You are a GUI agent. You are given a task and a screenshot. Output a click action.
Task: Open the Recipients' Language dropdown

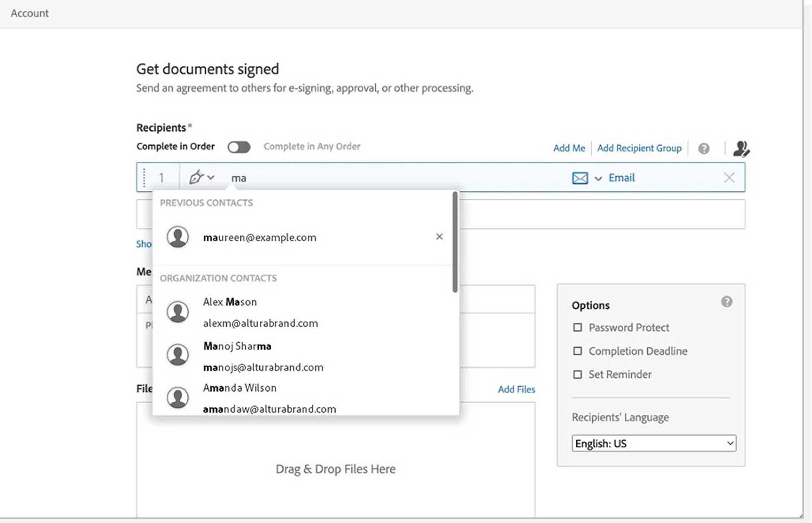[653, 443]
